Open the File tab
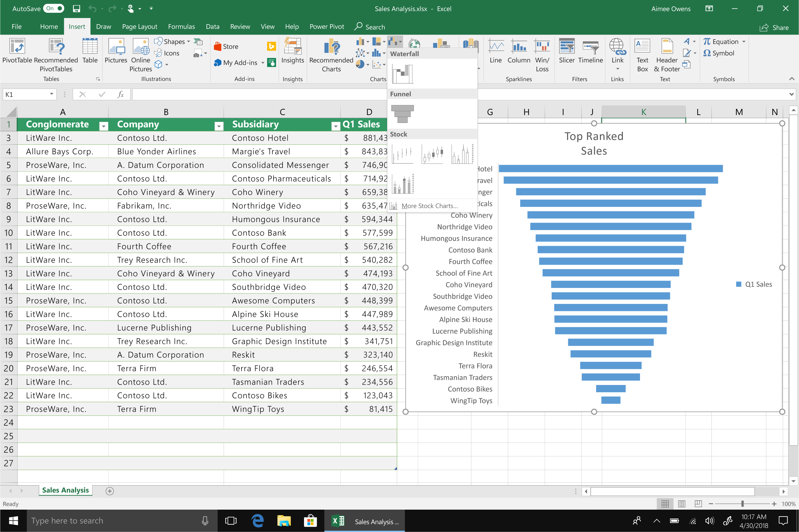The width and height of the screenshot is (799, 532). (17, 26)
